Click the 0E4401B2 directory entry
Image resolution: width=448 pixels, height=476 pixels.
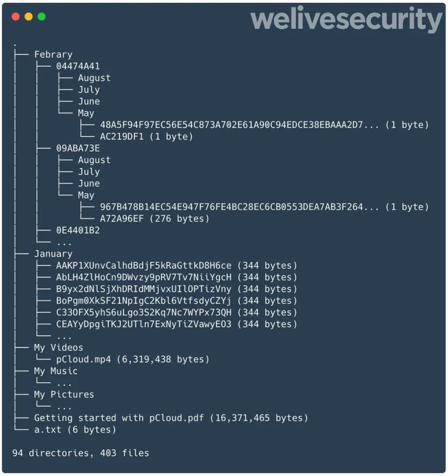point(78,230)
